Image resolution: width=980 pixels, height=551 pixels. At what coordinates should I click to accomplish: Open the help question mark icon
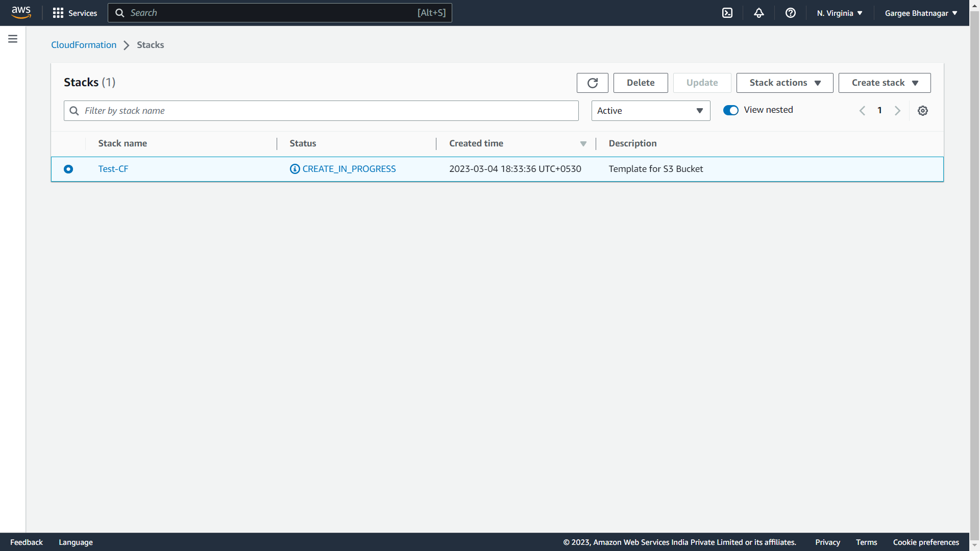[x=791, y=13]
